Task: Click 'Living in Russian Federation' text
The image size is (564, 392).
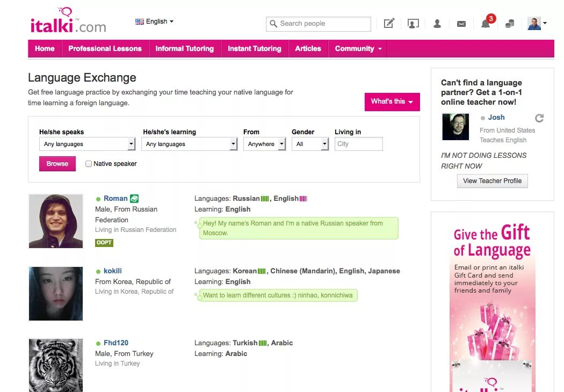Action: pyautogui.click(x=135, y=229)
